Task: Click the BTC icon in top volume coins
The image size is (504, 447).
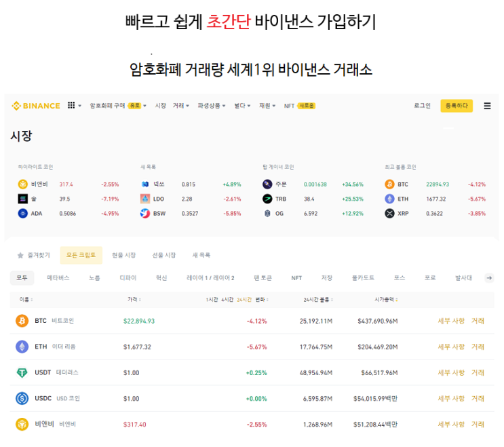Action: click(x=389, y=184)
